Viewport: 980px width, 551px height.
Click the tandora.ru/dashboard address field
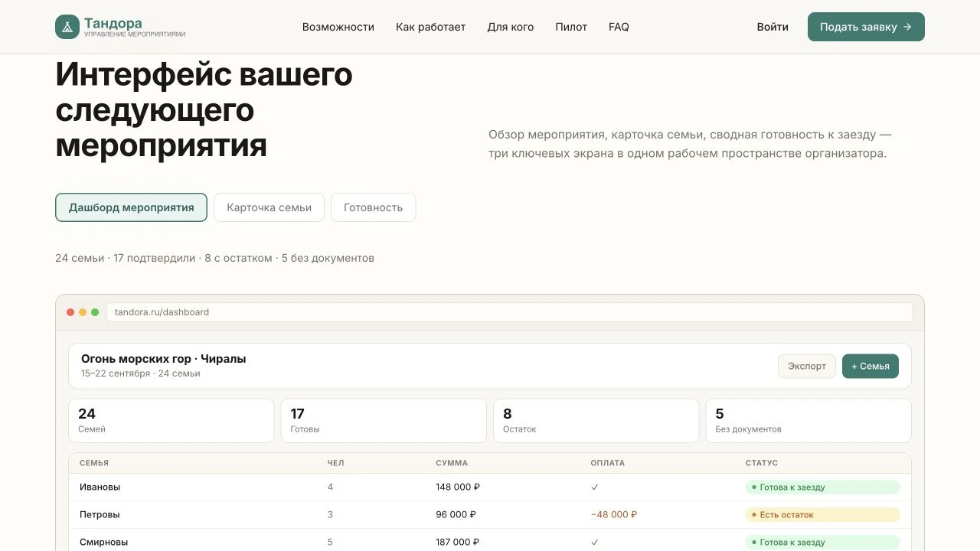pos(509,312)
